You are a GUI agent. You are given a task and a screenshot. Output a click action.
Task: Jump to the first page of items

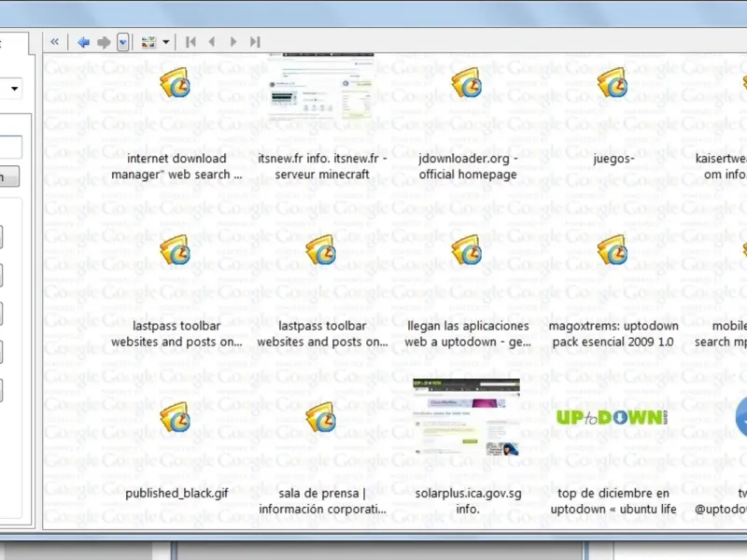pos(190,42)
